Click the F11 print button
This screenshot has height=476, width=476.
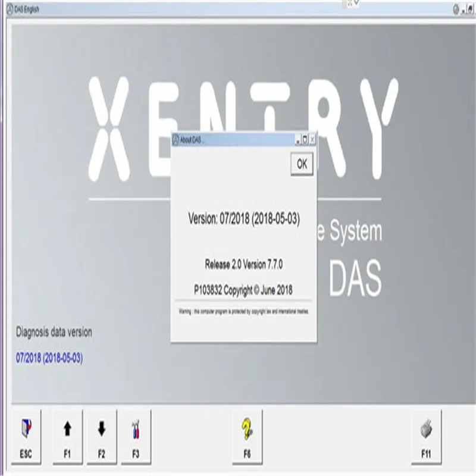426,437
